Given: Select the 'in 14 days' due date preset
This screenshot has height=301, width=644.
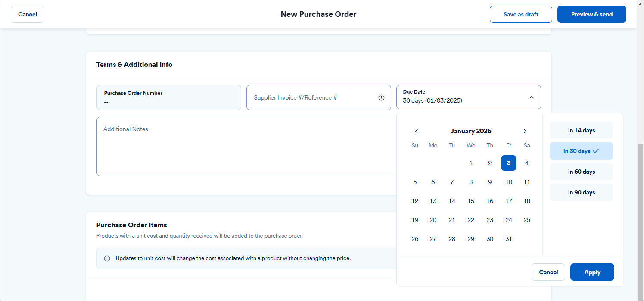Looking at the screenshot, I should 581,130.
